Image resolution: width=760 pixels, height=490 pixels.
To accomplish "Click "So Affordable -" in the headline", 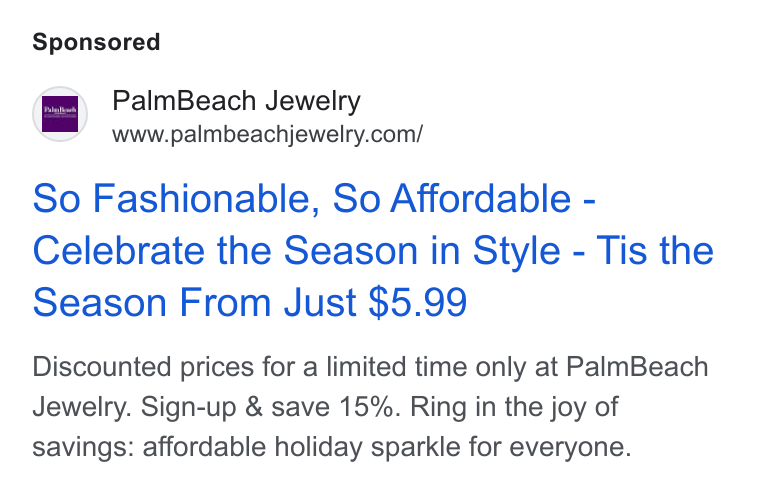I will (464, 199).
